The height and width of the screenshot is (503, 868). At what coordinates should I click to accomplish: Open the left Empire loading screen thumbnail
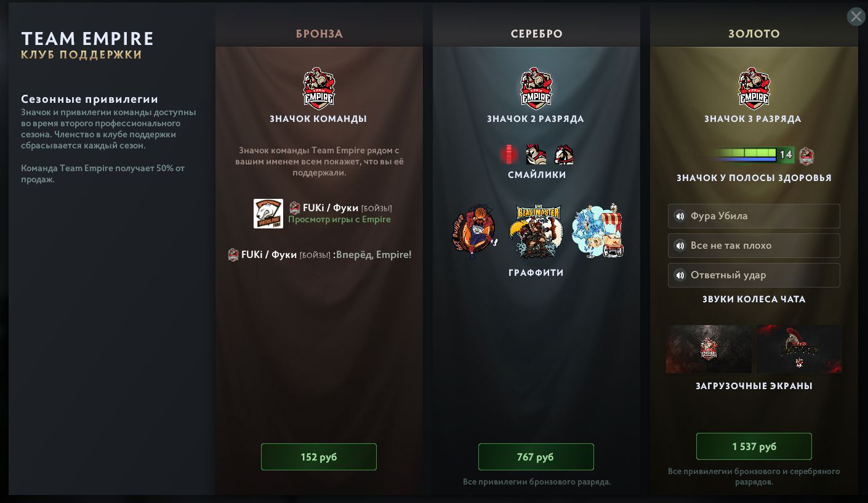[709, 349]
